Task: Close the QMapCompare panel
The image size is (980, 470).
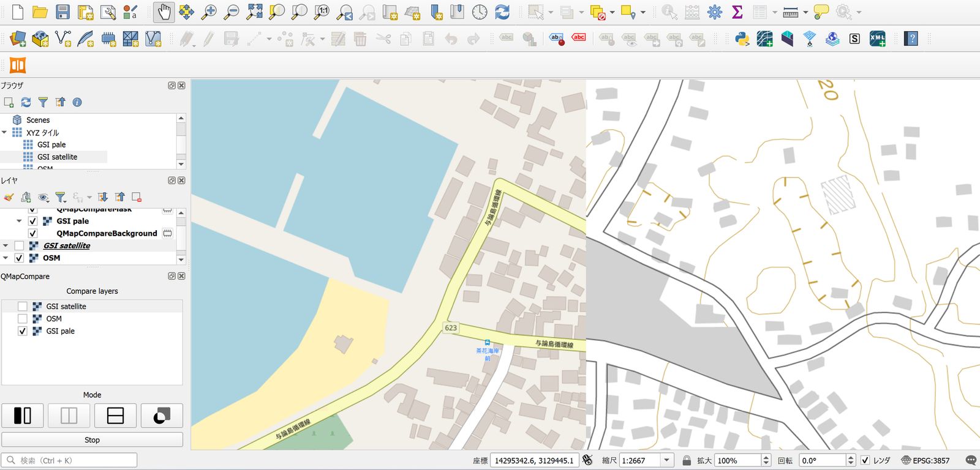Action: coord(181,276)
